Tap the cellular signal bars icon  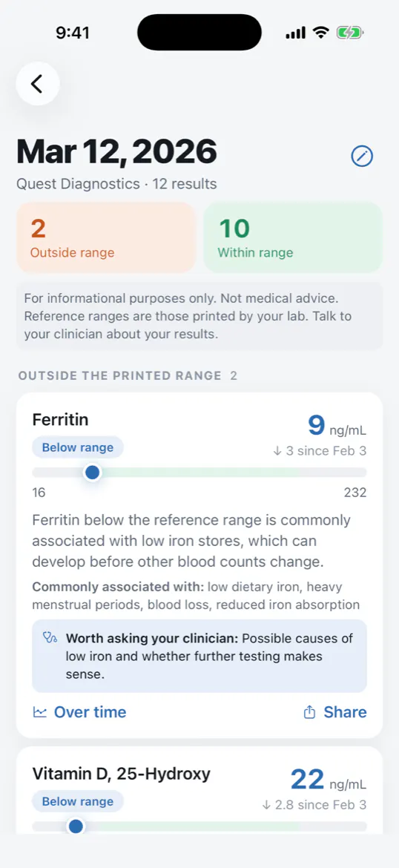tap(295, 33)
